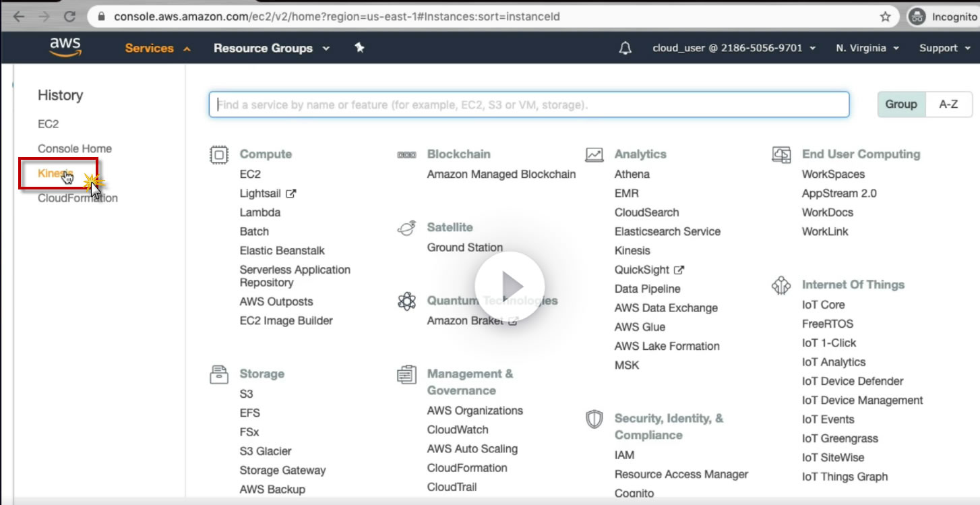980x505 pixels.
Task: Open the Support menu
Action: (944, 49)
